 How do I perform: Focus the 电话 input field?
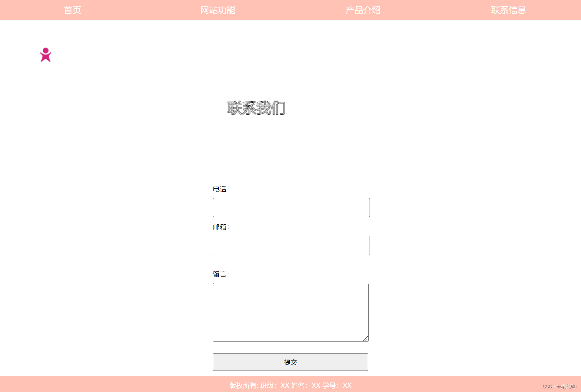tap(291, 207)
